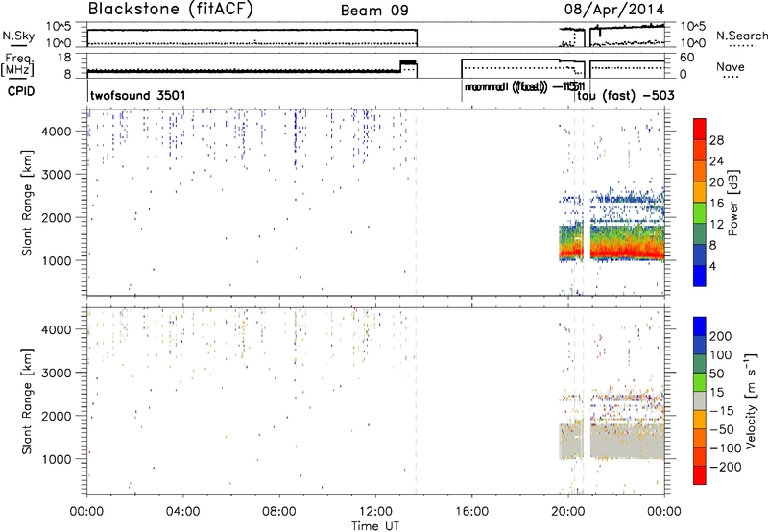Click the Nave legend label
Image resolution: width=768 pixels, height=532 pixels.
coord(731,67)
